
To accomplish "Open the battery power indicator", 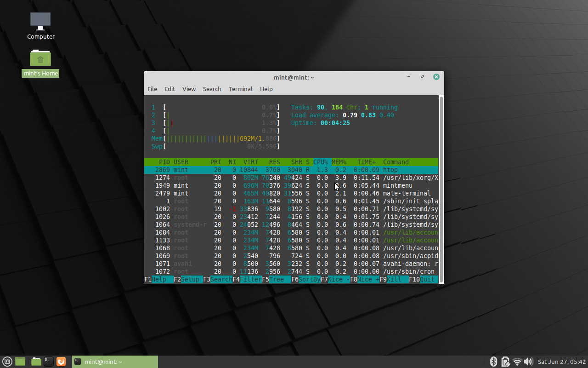I will coord(505,362).
